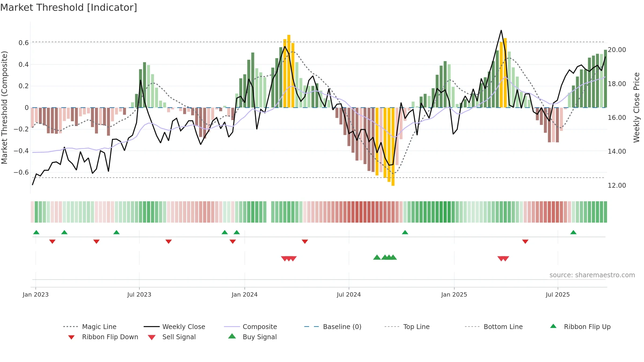This screenshot has height=362, width=644.
Task: Click the Jul 2023 x-axis label
Action: pos(139,295)
